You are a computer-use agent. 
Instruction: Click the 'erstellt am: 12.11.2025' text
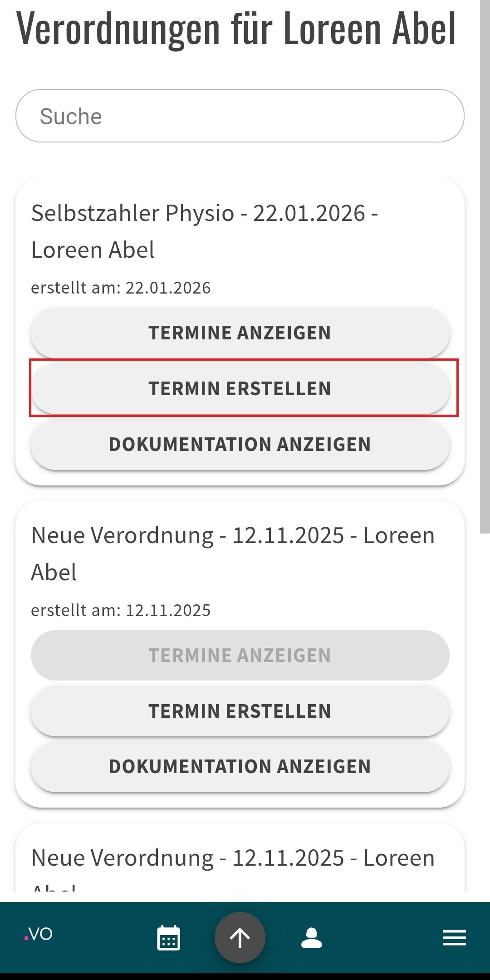coord(121,610)
